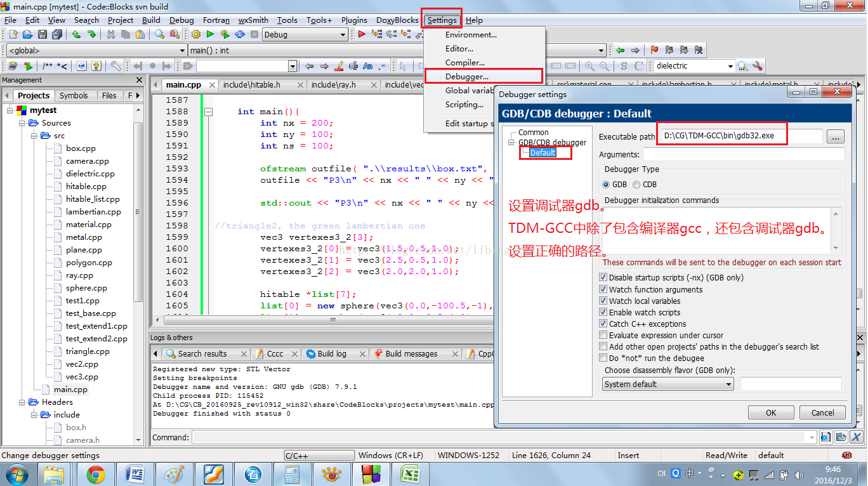868x486 pixels.
Task: Collapse the GDB/CDB debugger tree node
Action: pyautogui.click(x=512, y=143)
